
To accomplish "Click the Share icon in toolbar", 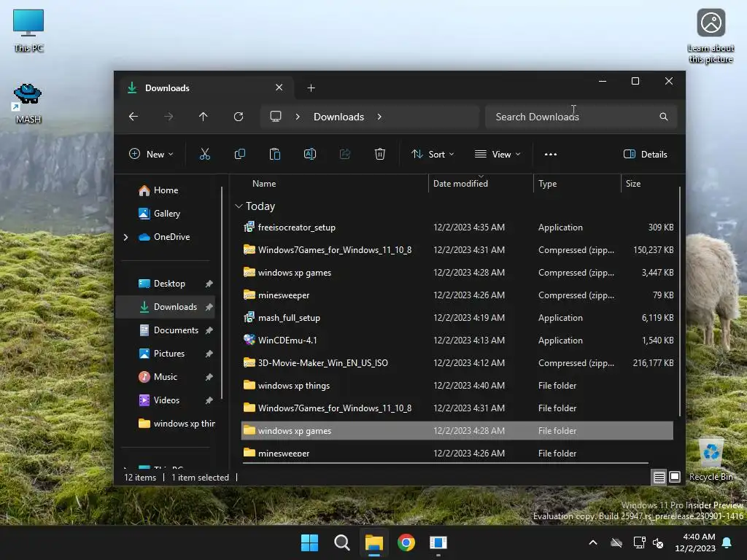I will tap(345, 154).
